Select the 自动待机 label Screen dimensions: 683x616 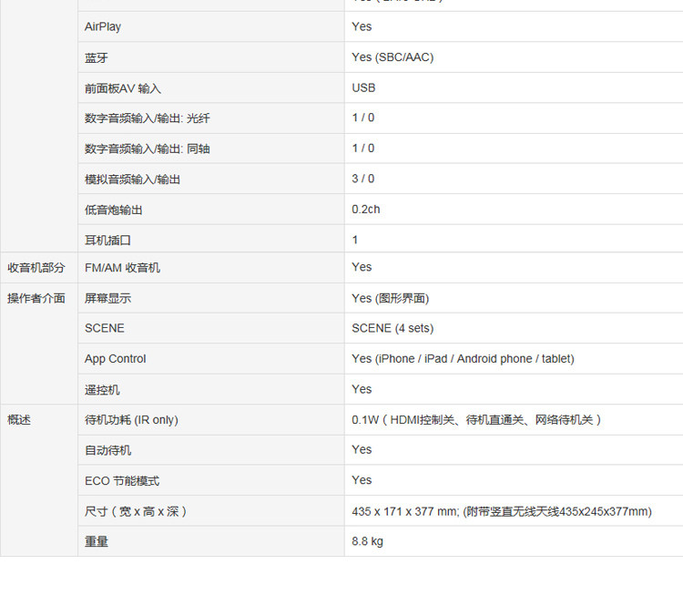click(107, 450)
